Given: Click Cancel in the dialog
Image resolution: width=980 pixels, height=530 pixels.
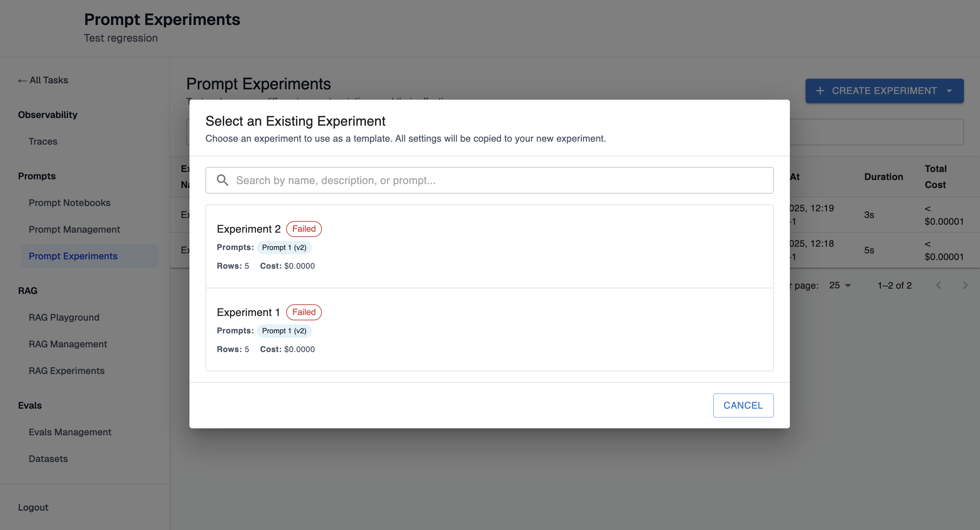Looking at the screenshot, I should [x=743, y=405].
